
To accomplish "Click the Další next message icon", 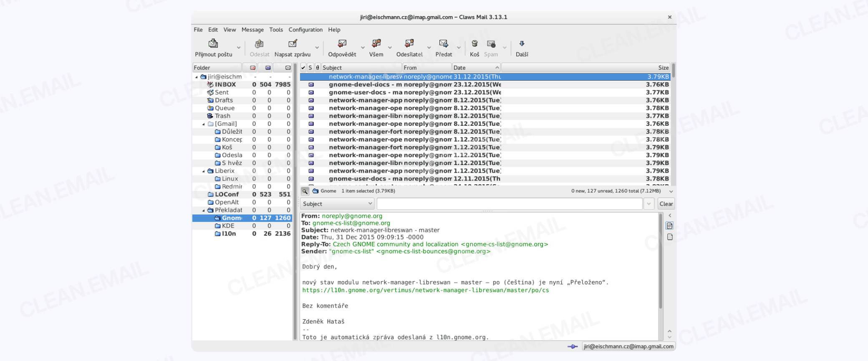I will coord(522,43).
